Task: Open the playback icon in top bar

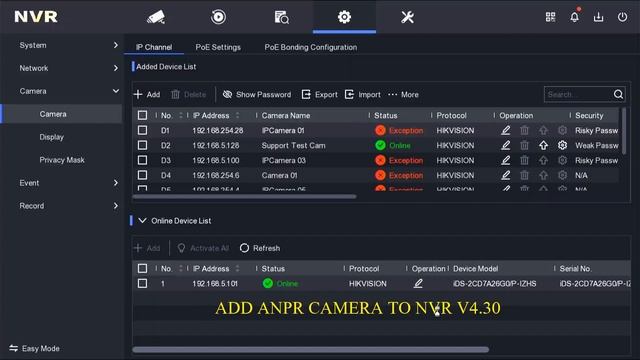Action: coord(218,17)
